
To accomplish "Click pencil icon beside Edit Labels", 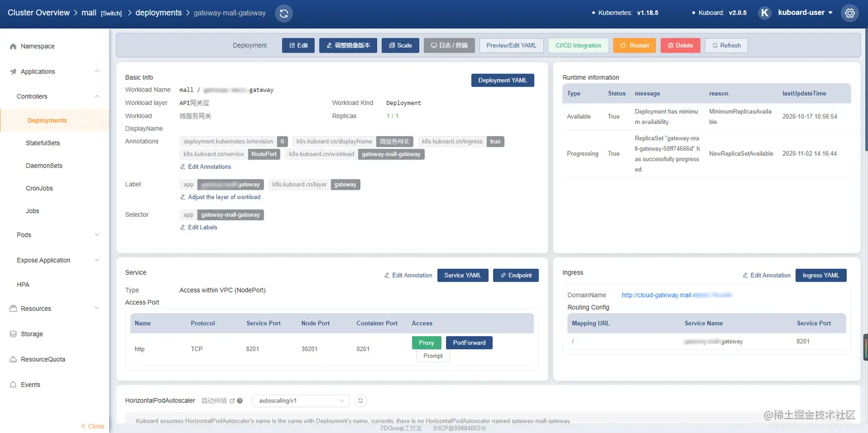I will click(183, 228).
